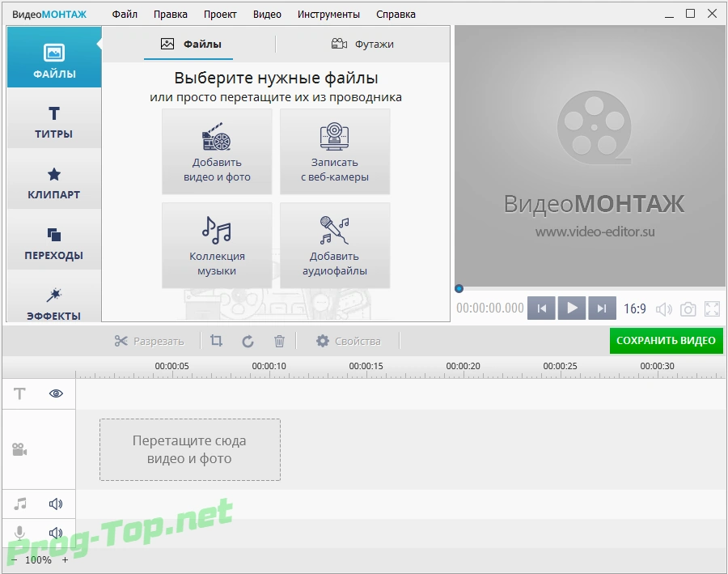Expand preview to fullscreen
This screenshot has width=728, height=574.
712,309
